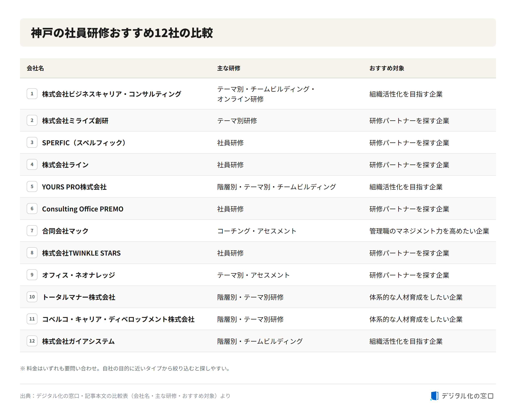Click the number 11 rank badge

(32, 319)
